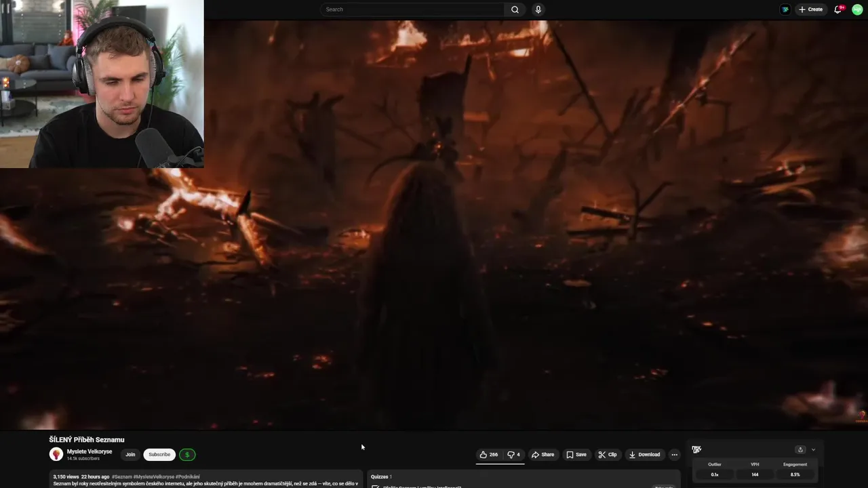
Task: Open the notifications bell
Action: (x=838, y=9)
